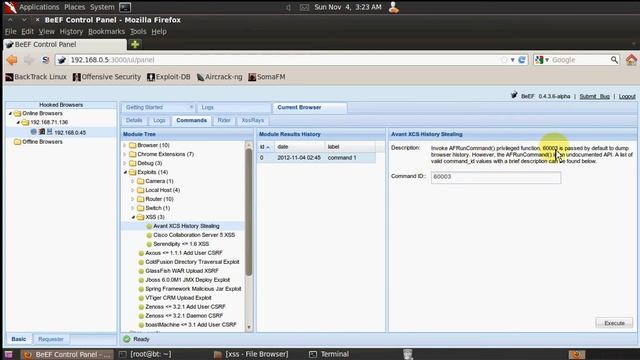Viewport: 640px width, 360px height.
Task: Click the volume icon in the top panel
Action: (288, 7)
